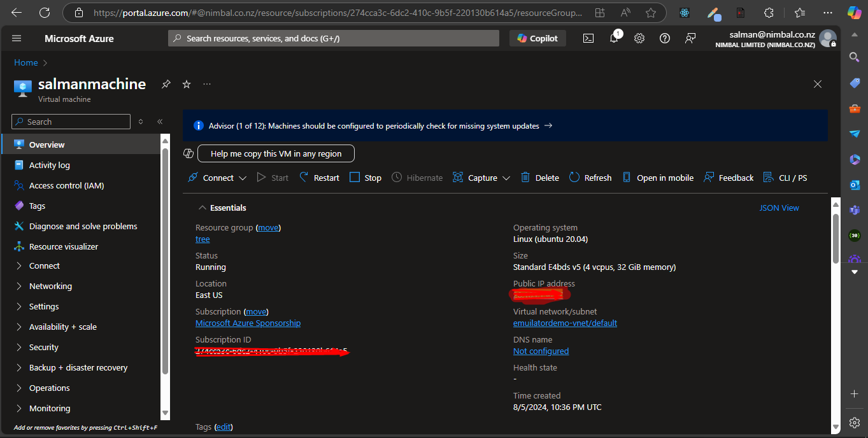
Task: Open the tree resource group link
Action: 203,239
